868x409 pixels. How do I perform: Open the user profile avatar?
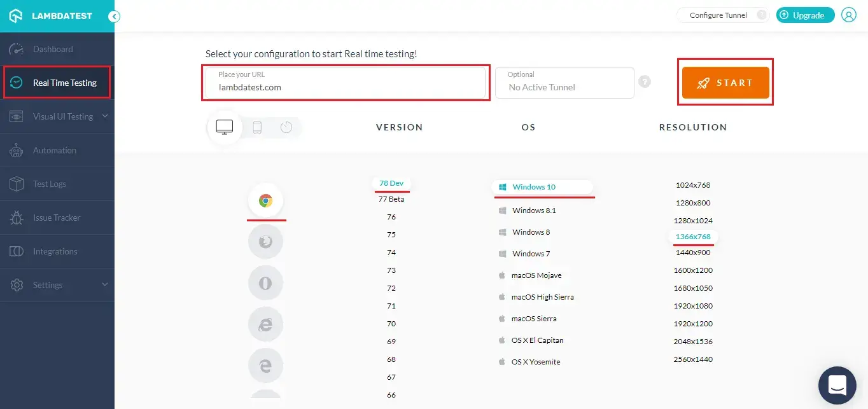849,15
